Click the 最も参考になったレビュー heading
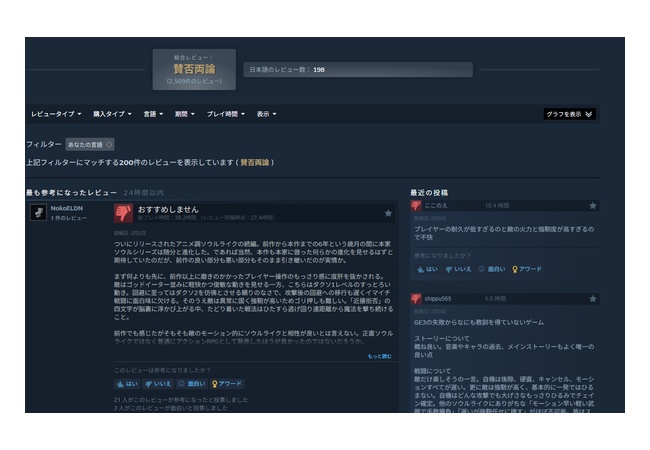650x450 pixels. point(71,193)
